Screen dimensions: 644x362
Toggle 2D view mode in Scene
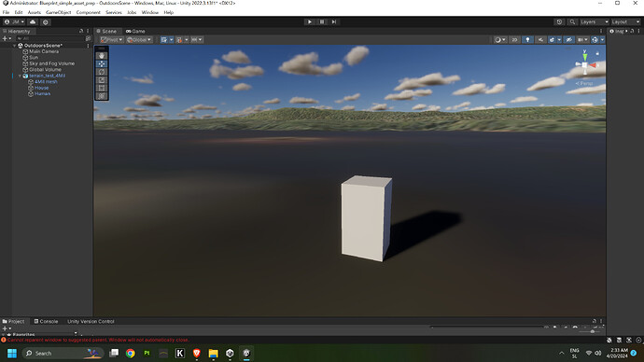(514, 40)
